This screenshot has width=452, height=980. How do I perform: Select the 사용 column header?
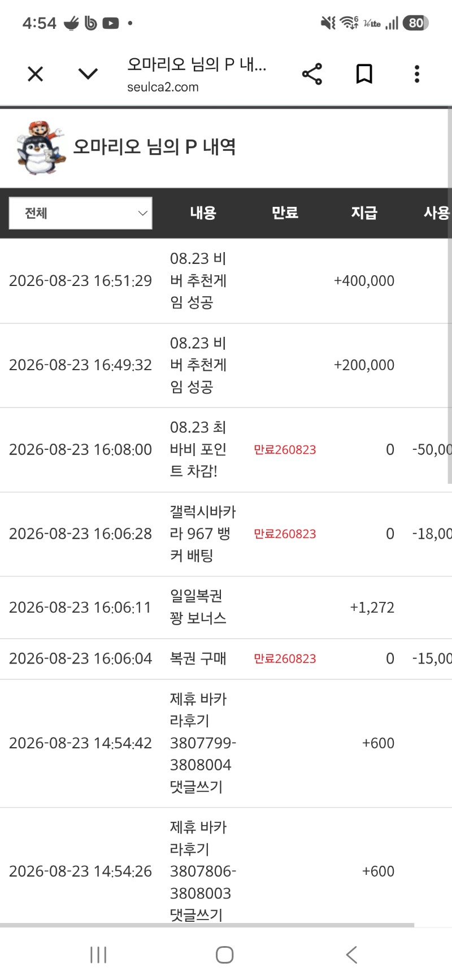(437, 213)
